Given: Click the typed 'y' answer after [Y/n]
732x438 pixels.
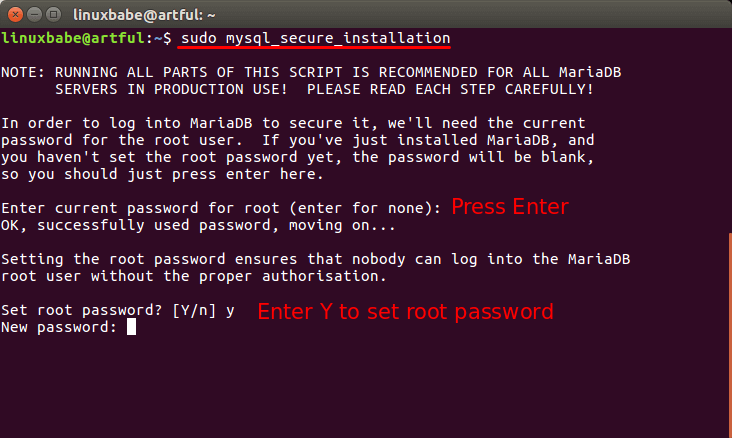Looking at the screenshot, I should [x=230, y=310].
